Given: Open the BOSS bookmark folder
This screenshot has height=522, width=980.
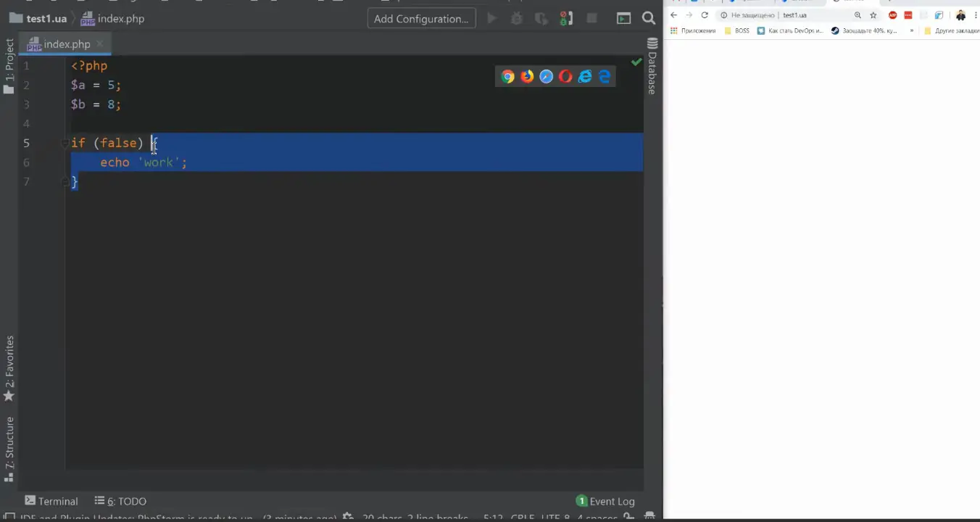Looking at the screenshot, I should tap(736, 31).
